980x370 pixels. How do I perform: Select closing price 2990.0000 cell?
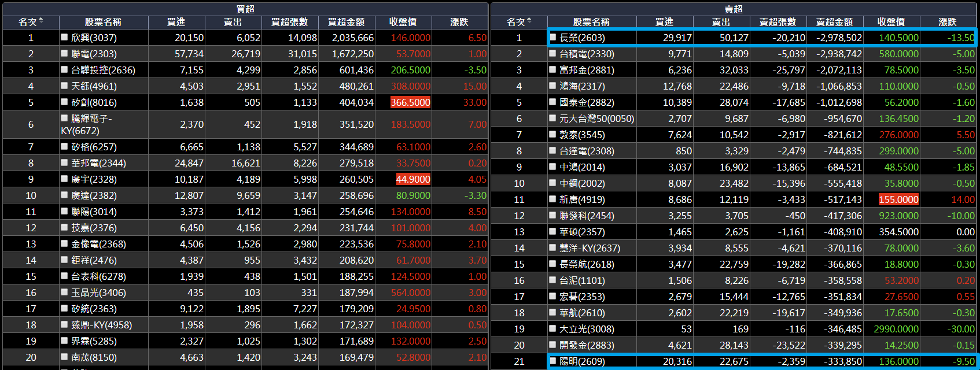[x=891, y=328]
